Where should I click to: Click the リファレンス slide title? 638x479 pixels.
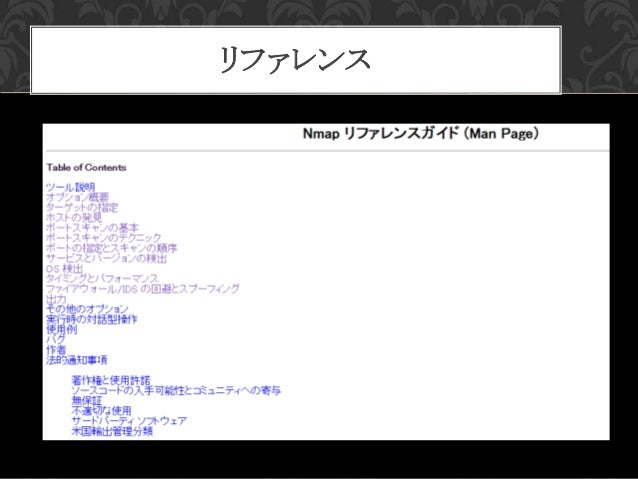(295, 60)
